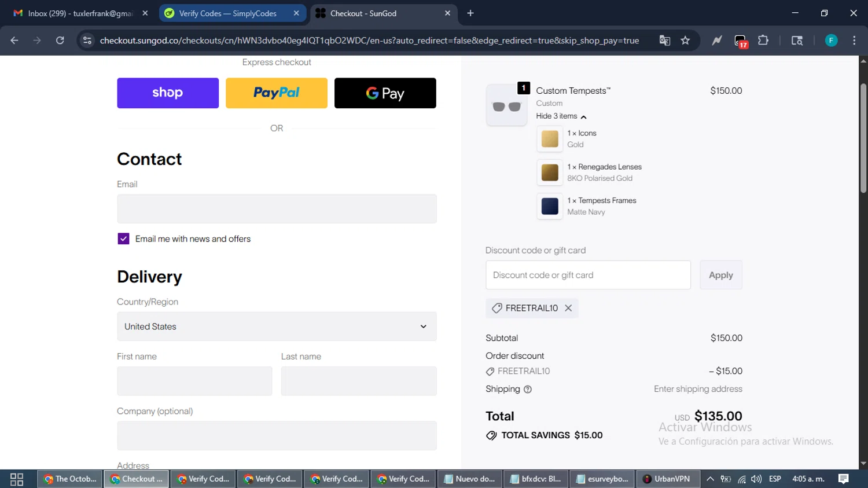Pay with Shop Pay button
This screenshot has height=488, width=868.
point(168,93)
